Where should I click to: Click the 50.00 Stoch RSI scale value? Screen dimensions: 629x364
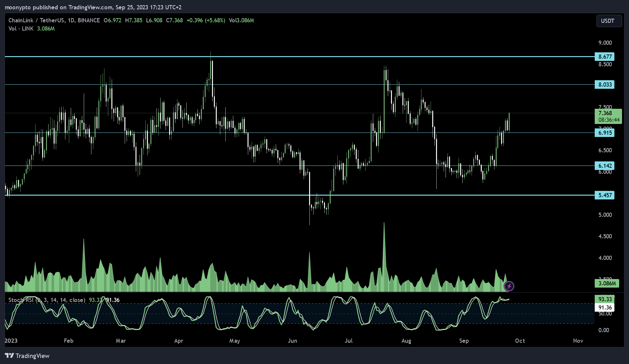(x=605, y=314)
